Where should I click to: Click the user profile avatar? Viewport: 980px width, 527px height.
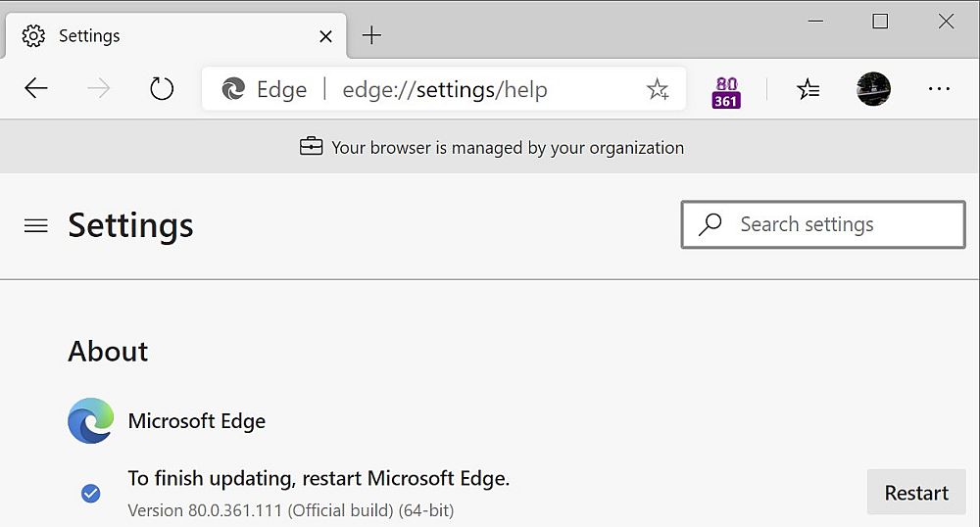click(873, 89)
